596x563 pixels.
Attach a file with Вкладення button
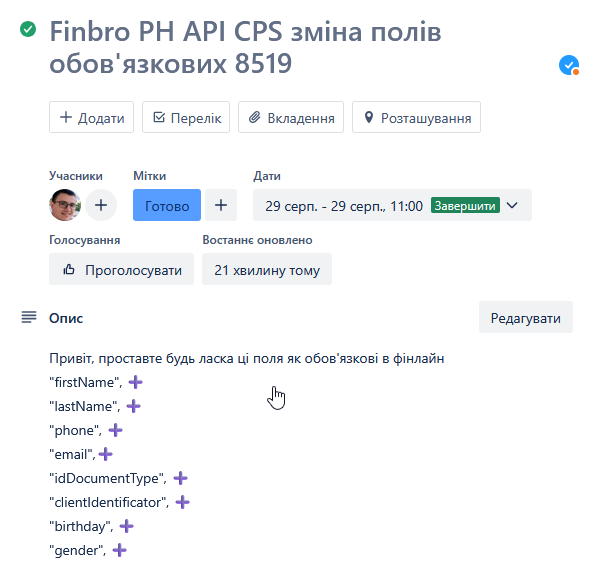291,117
